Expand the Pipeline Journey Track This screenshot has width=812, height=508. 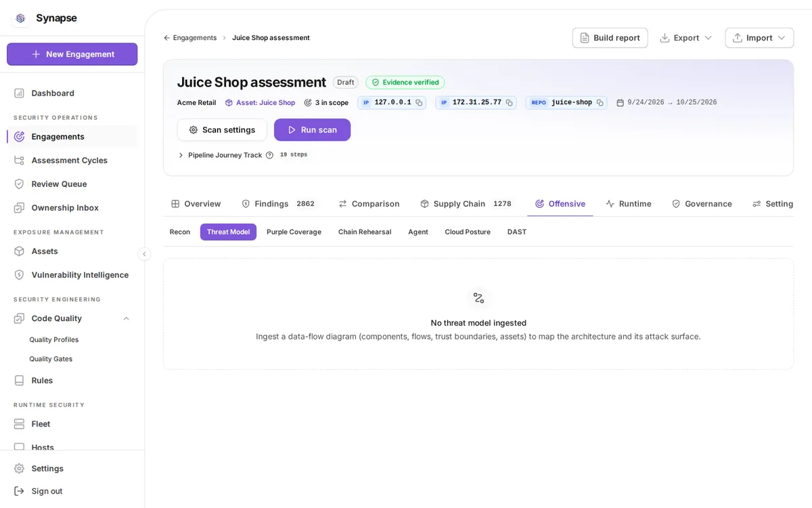tap(181, 155)
